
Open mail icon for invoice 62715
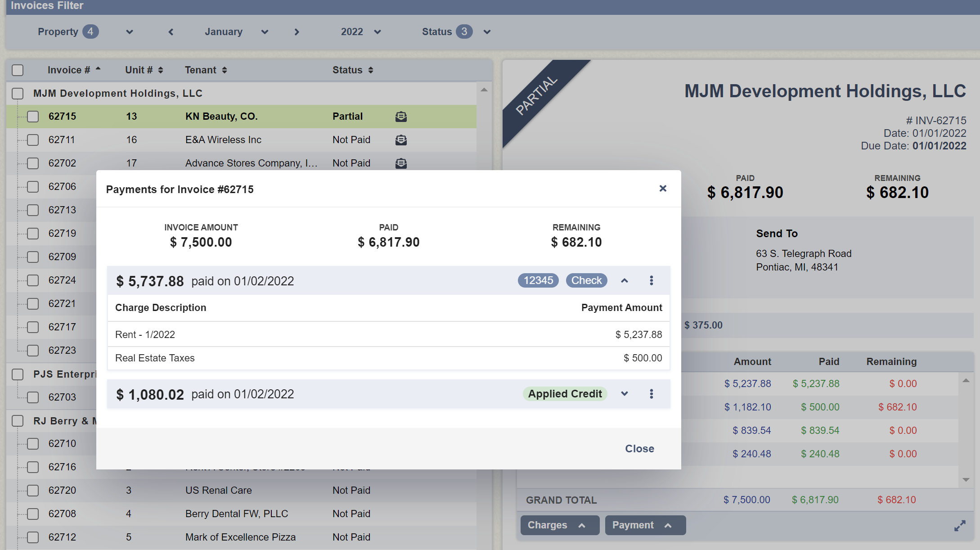tap(401, 117)
